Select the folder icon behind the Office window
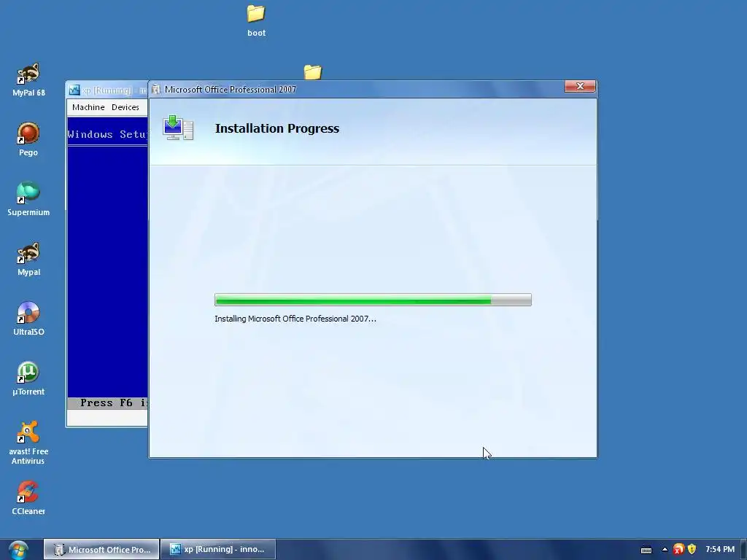This screenshot has height=560, width=747. coord(313,72)
